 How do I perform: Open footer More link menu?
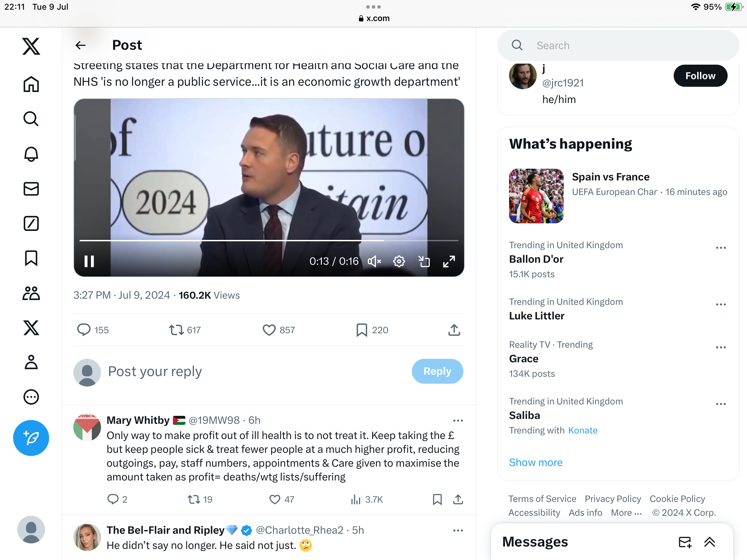click(x=626, y=513)
